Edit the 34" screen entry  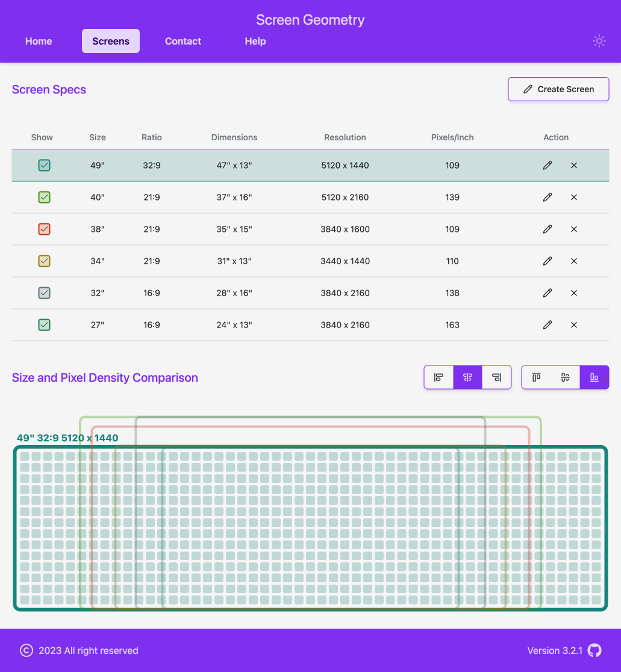coord(548,261)
